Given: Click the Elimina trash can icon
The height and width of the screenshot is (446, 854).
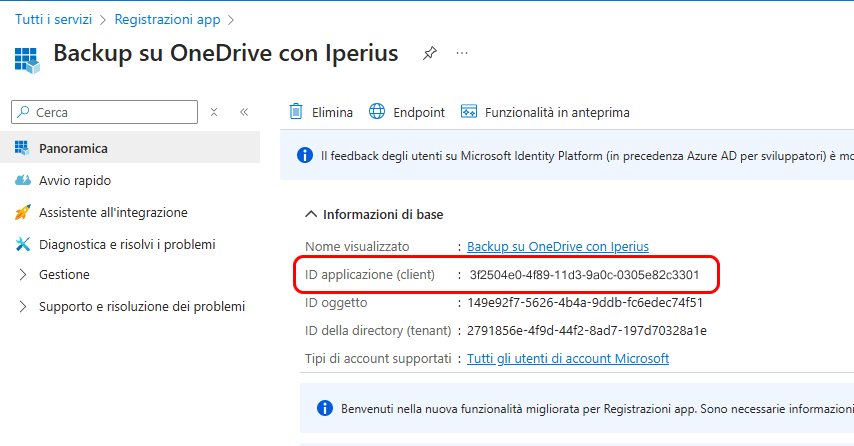Looking at the screenshot, I should pos(296,111).
